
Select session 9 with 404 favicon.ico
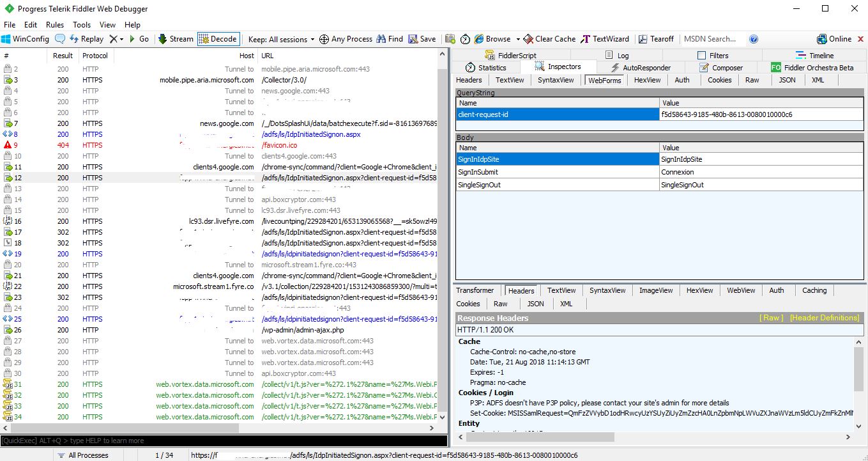220,145
